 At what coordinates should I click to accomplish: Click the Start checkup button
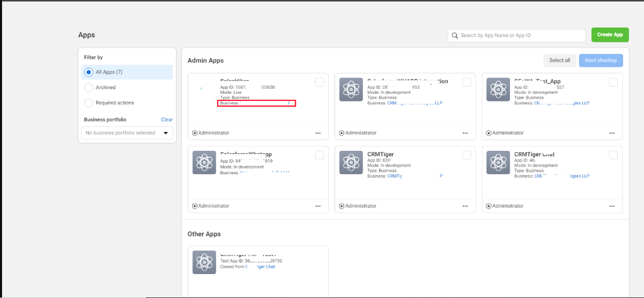(601, 60)
